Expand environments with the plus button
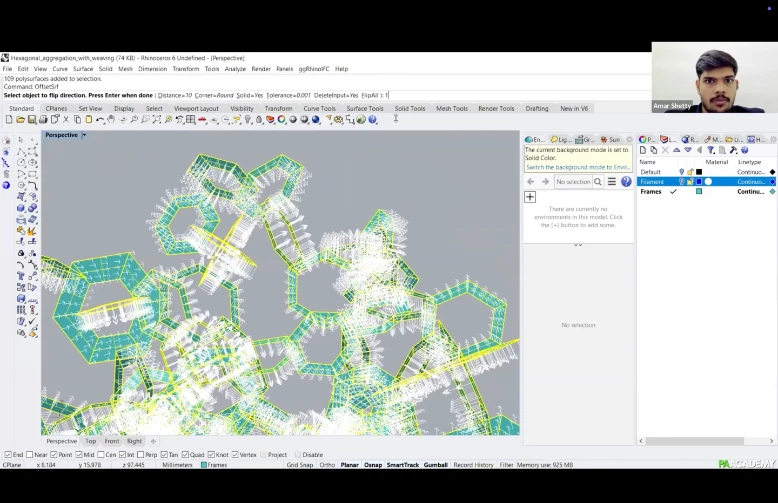The height and width of the screenshot is (503, 778). point(530,197)
